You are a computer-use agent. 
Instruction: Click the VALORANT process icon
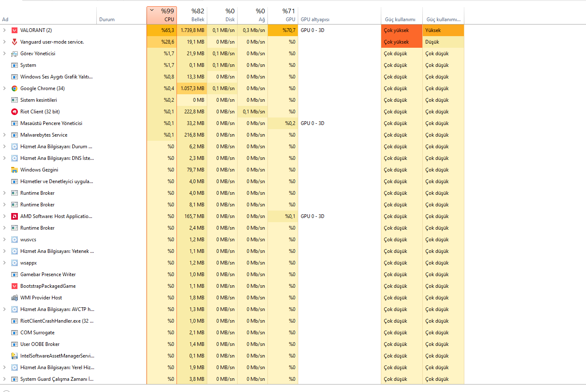pyautogui.click(x=15, y=30)
